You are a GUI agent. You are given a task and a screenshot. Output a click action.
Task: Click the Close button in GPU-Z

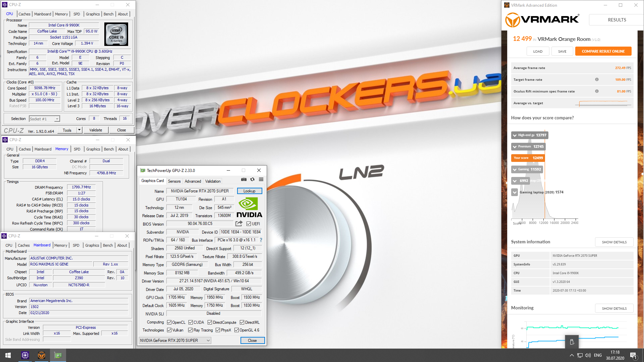(252, 341)
